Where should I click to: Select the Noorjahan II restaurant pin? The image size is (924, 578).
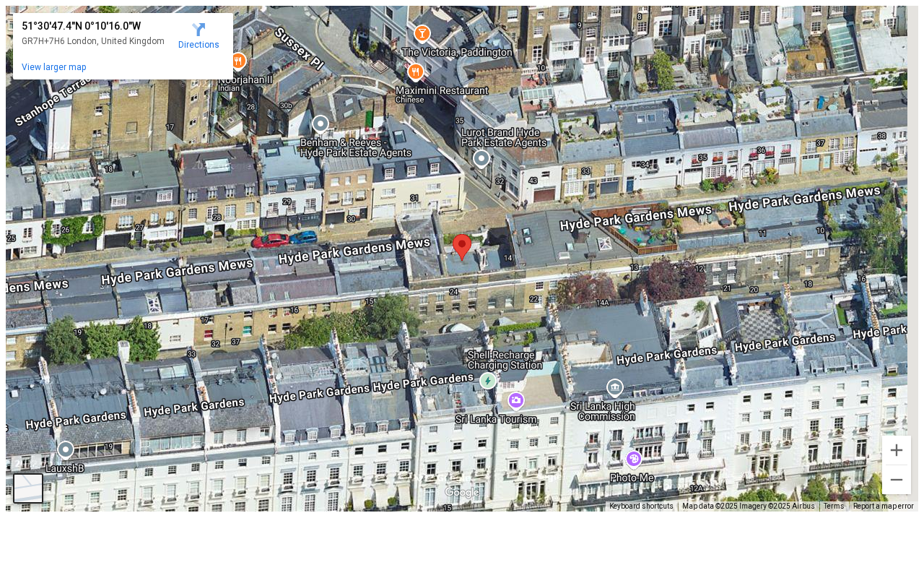click(x=237, y=61)
